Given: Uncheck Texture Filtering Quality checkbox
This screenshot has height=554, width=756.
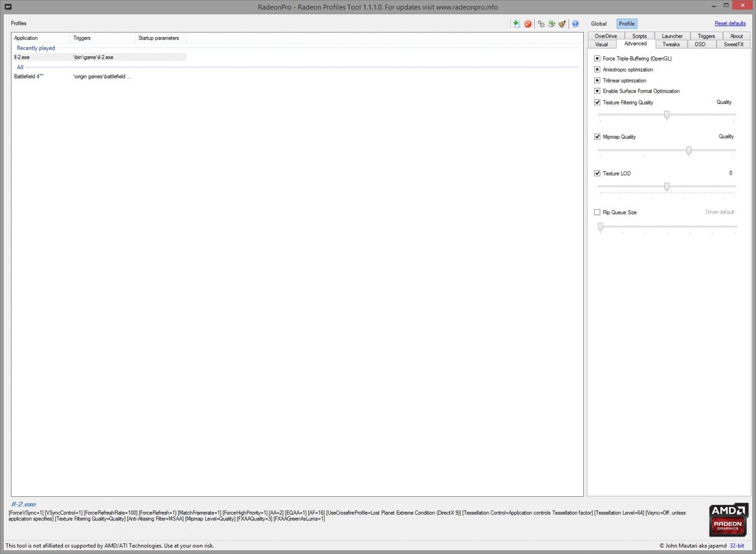Looking at the screenshot, I should (597, 102).
